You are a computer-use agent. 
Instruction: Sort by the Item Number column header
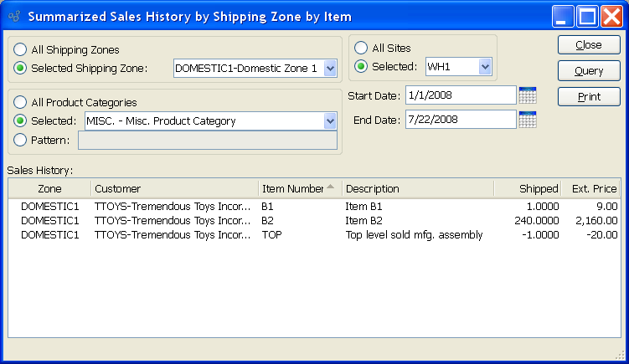tap(293, 189)
